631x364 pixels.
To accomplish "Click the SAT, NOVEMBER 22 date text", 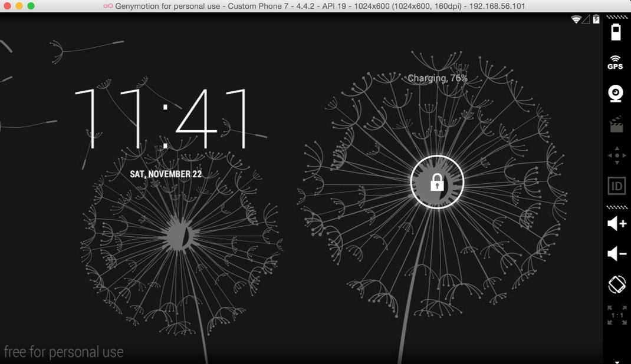I will point(166,174).
